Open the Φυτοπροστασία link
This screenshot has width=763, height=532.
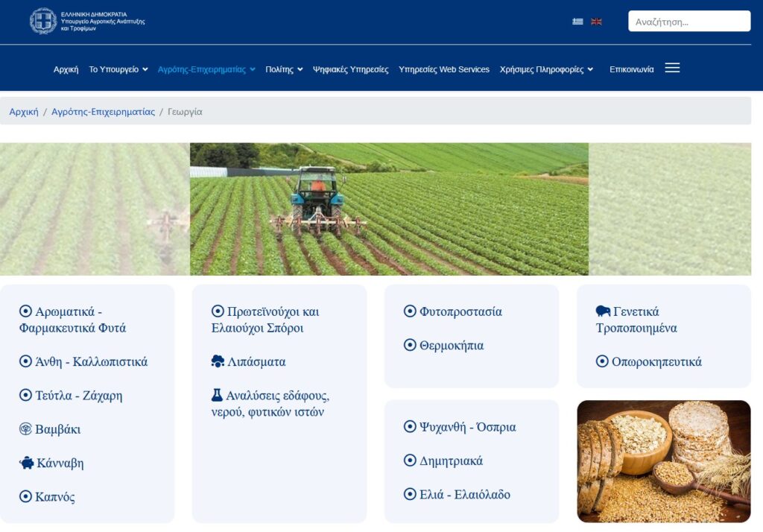click(x=460, y=311)
